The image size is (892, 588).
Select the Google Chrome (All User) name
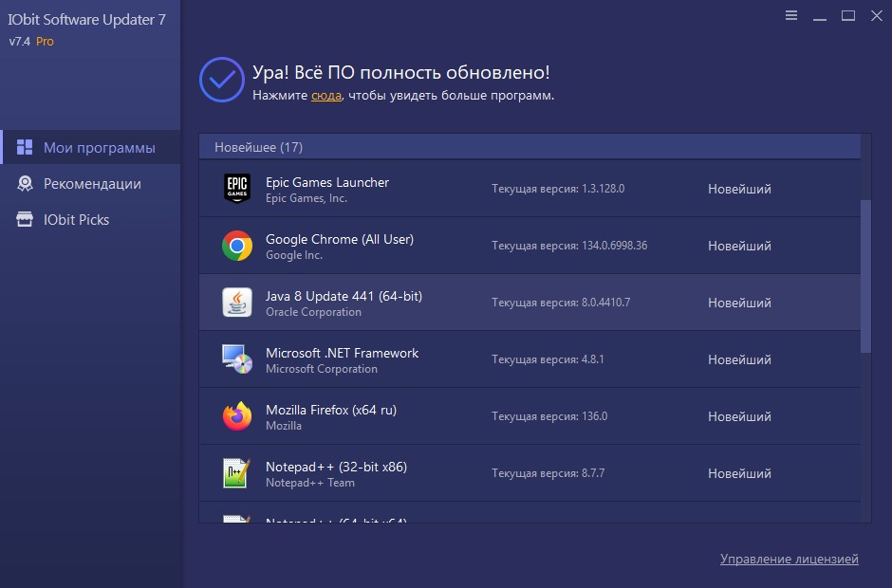click(340, 239)
